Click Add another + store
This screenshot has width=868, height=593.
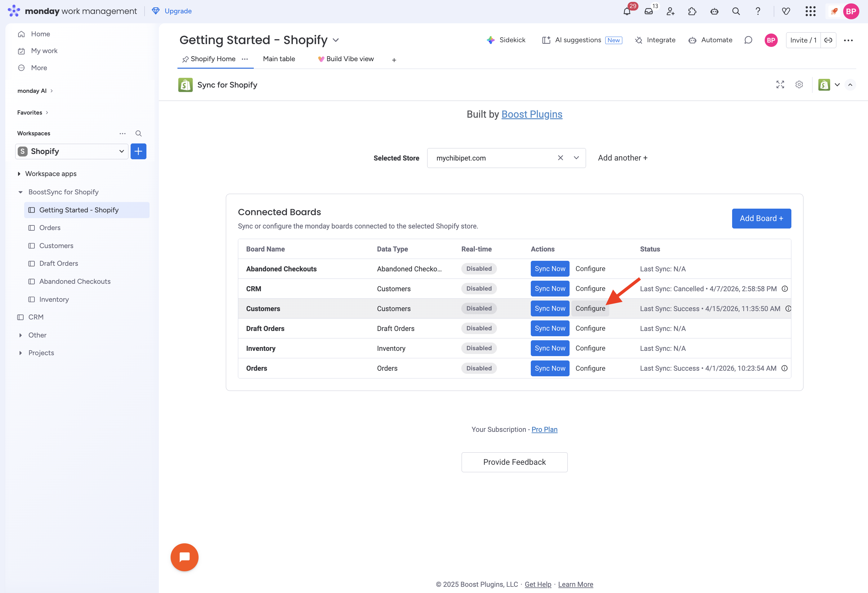coord(622,158)
